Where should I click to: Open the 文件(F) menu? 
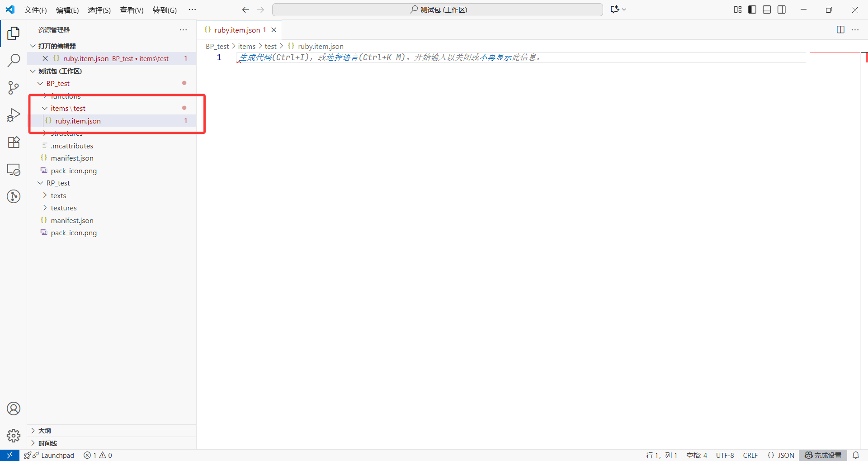tap(35, 10)
